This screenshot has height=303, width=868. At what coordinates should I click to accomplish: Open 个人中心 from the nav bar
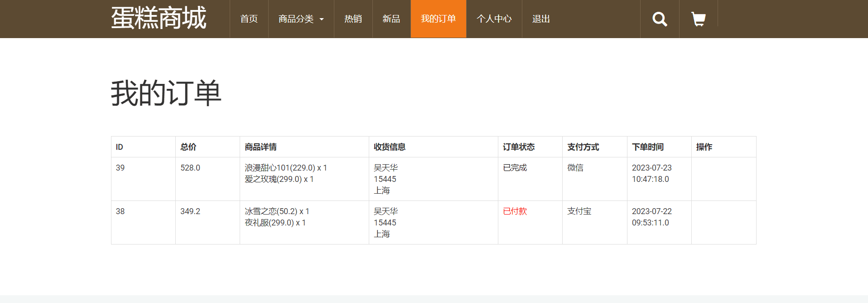(x=494, y=19)
